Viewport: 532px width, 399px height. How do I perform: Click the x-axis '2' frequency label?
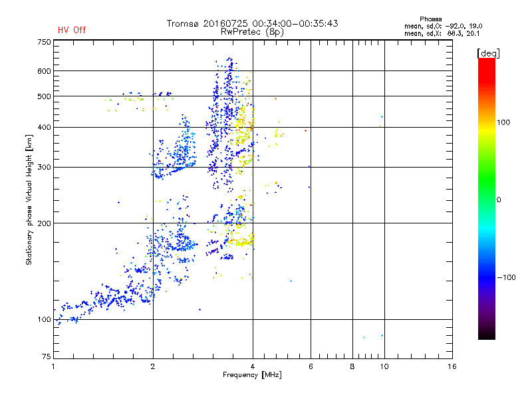[x=153, y=366]
